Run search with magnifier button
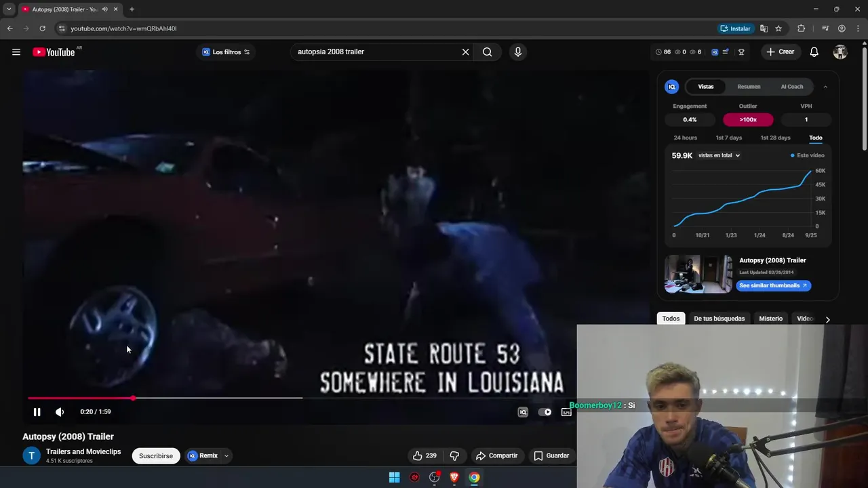 coord(487,52)
